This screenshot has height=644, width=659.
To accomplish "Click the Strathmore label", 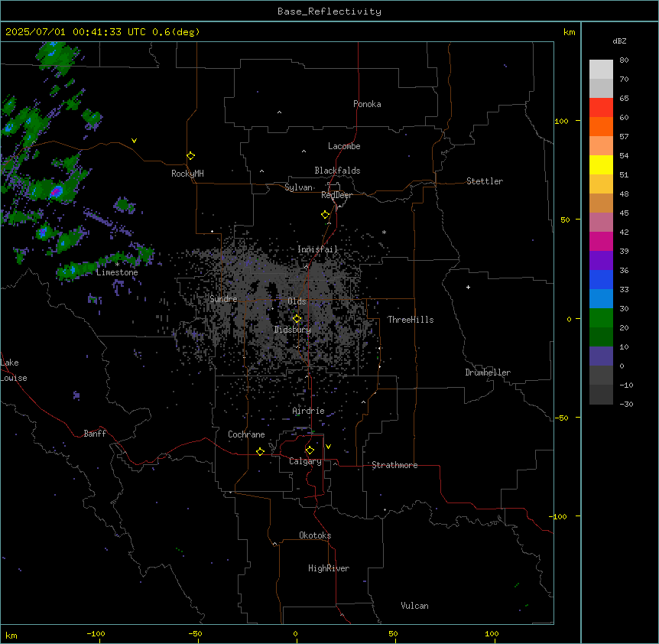I will [x=394, y=465].
